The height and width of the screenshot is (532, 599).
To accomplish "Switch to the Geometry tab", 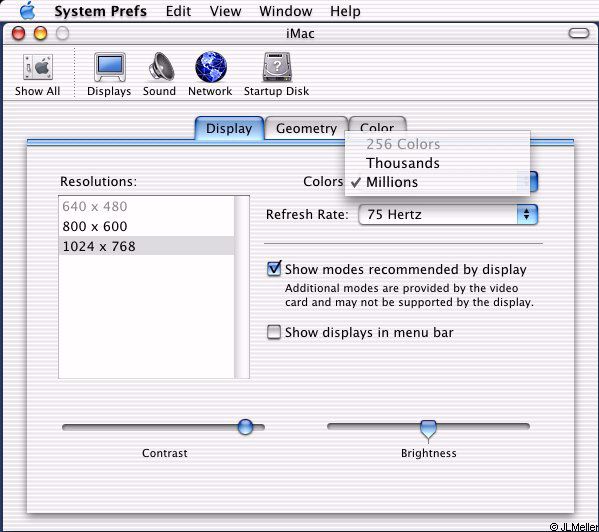I will click(x=306, y=128).
